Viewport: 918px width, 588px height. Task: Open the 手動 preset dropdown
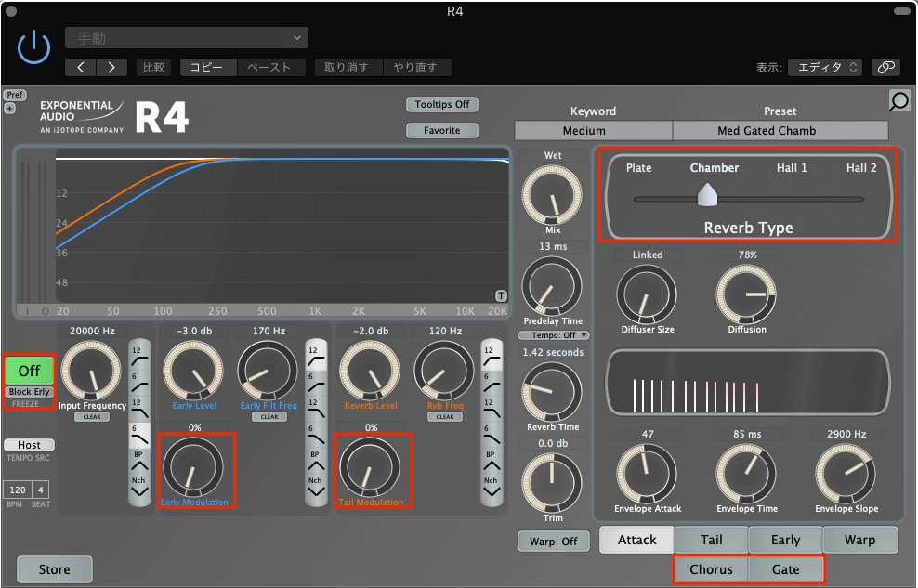point(187,38)
